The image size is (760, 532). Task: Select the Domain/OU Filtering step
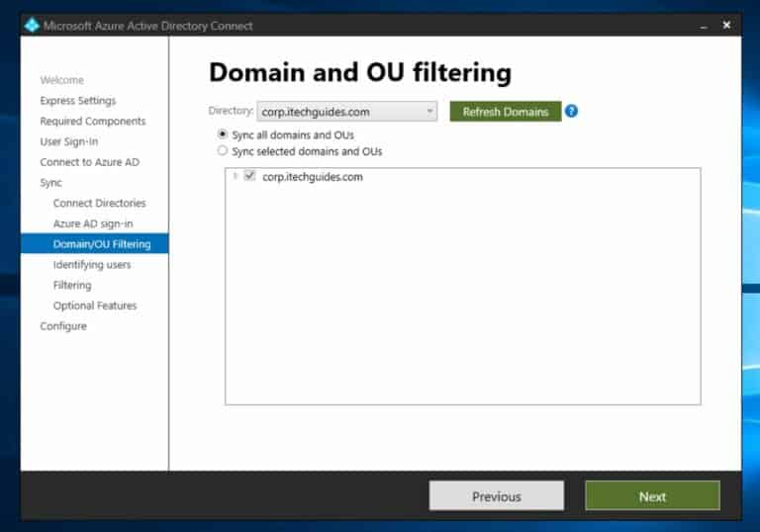[95, 243]
